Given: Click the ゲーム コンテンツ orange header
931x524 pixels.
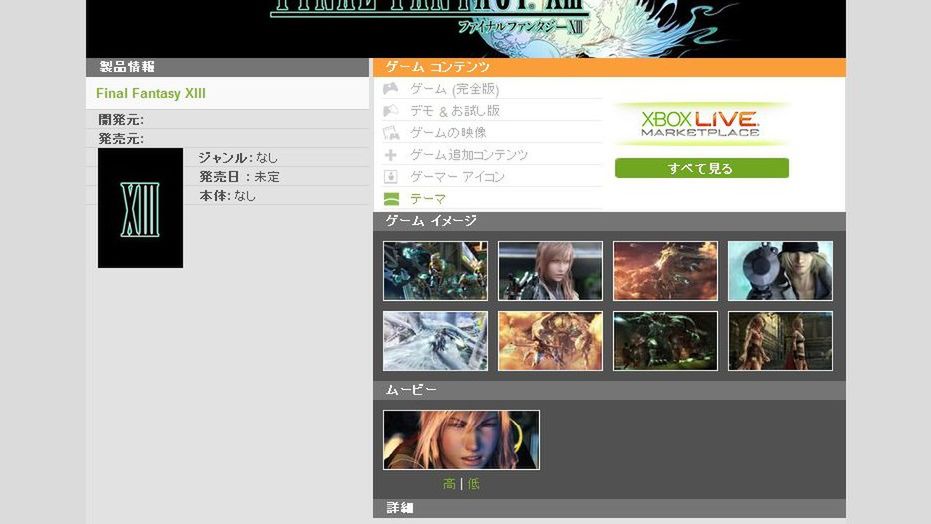Looking at the screenshot, I should 609,67.
